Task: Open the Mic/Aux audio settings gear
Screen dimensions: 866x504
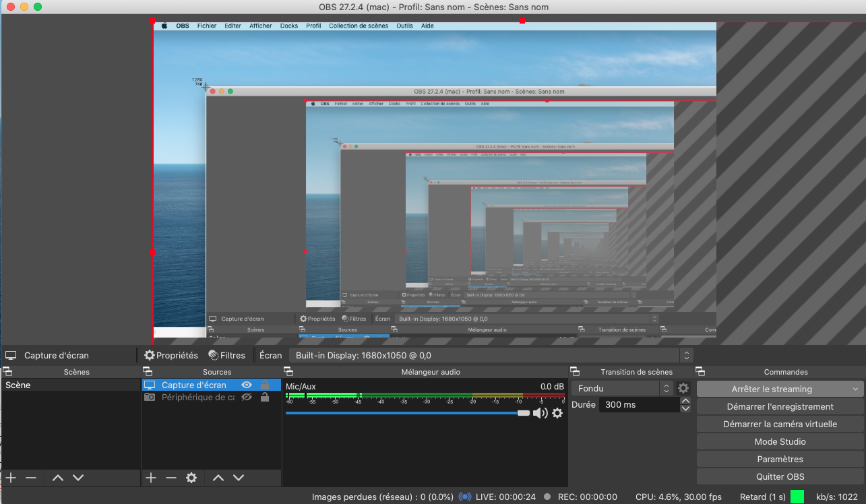Action: coord(557,413)
